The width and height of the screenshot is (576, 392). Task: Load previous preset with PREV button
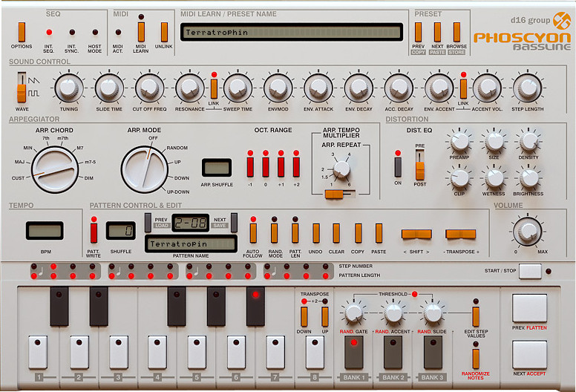tap(418, 32)
